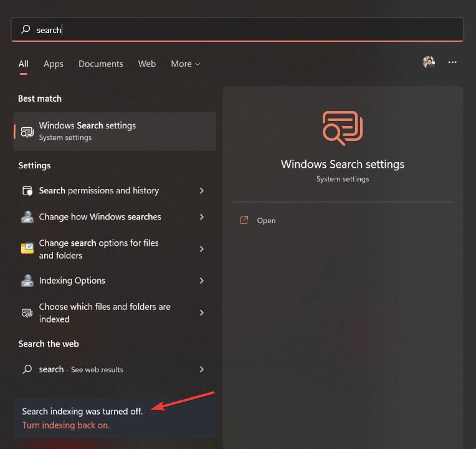The image size is (476, 449).
Task: Expand the Indexing Options chevron
Action: point(202,281)
